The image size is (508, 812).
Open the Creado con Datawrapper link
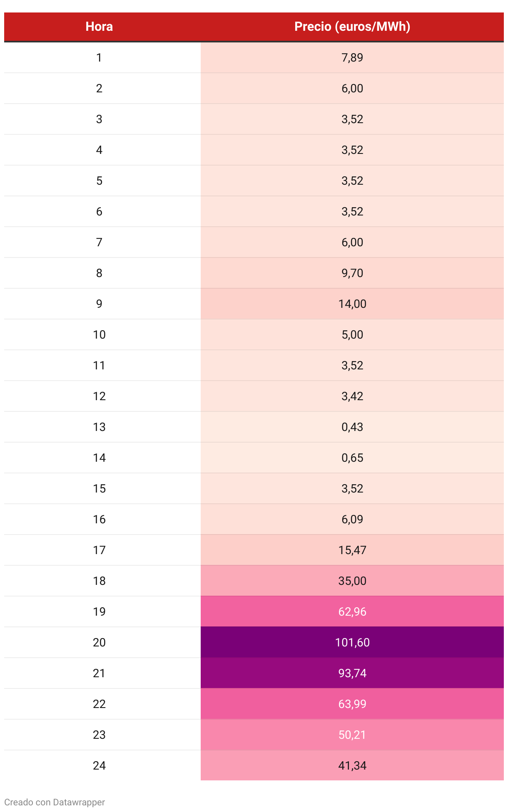[x=55, y=802]
